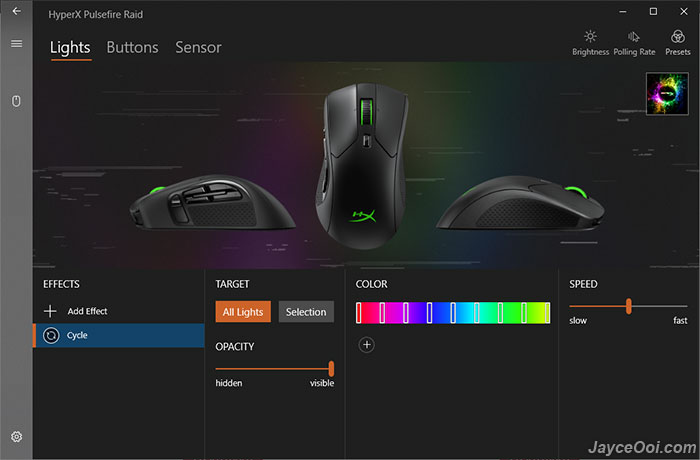Viewport: 700px width, 460px height.
Task: Open the Lights tab
Action: [x=70, y=47]
